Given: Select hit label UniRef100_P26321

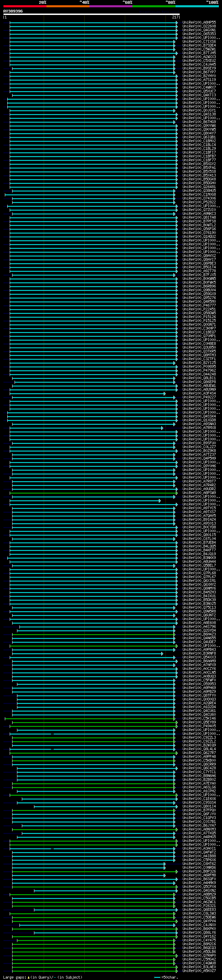Looking at the screenshot, I should pos(199,906).
